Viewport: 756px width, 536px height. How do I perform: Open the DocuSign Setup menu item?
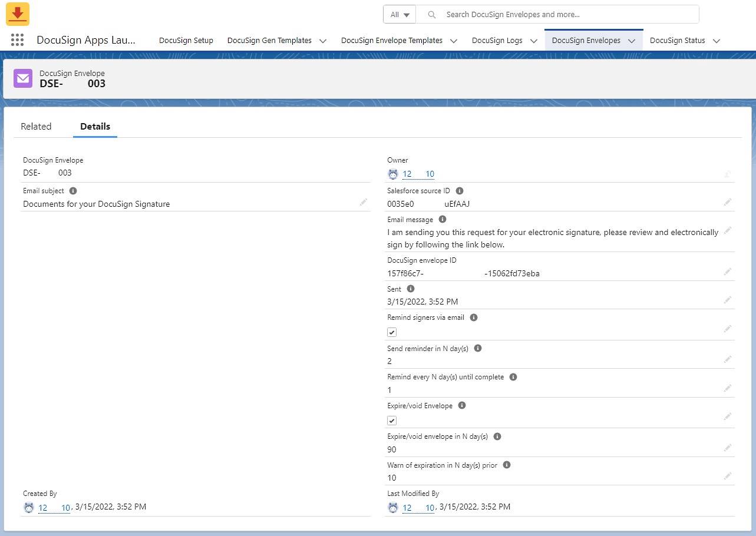tap(186, 41)
